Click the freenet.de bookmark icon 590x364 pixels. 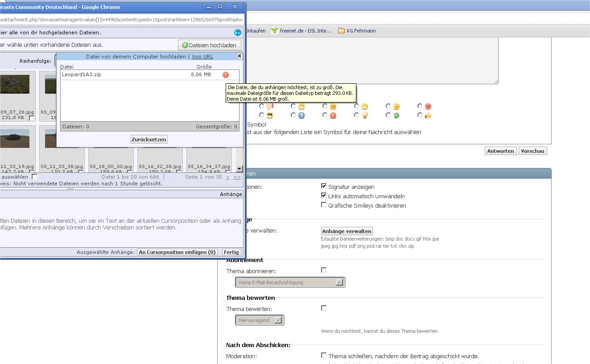pyautogui.click(x=275, y=31)
